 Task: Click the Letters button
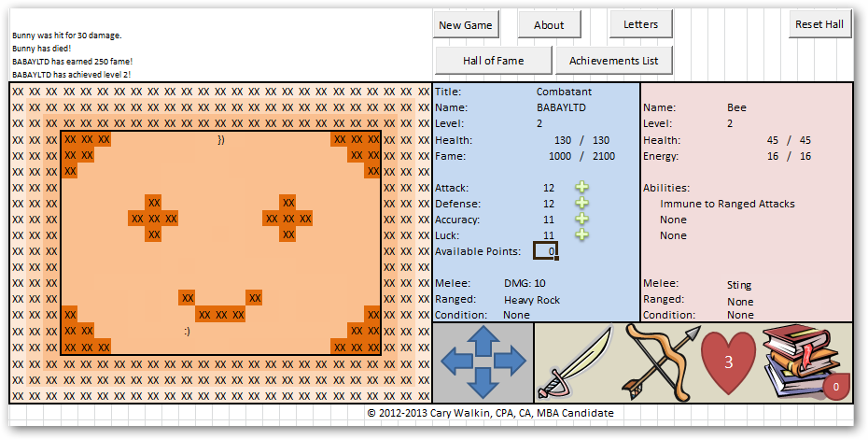coord(640,24)
